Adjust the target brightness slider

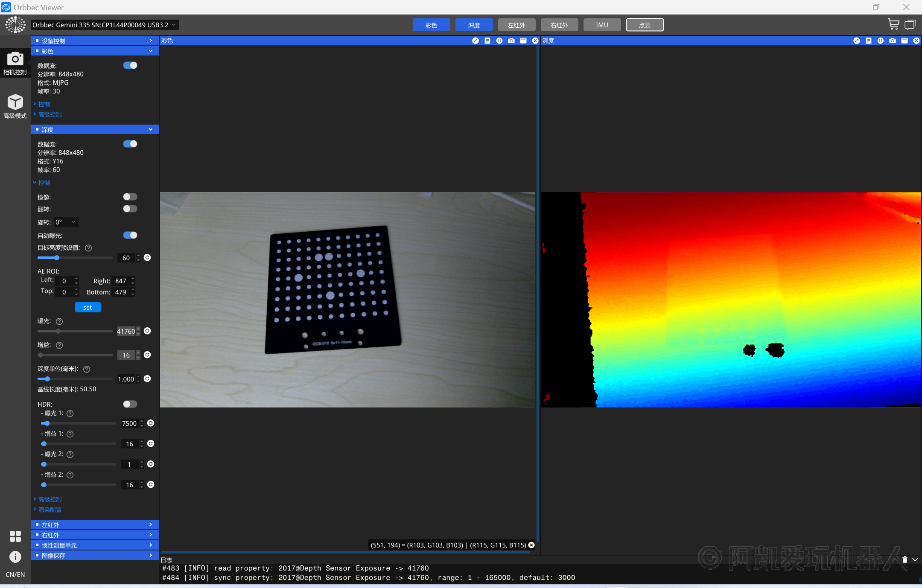[57, 258]
